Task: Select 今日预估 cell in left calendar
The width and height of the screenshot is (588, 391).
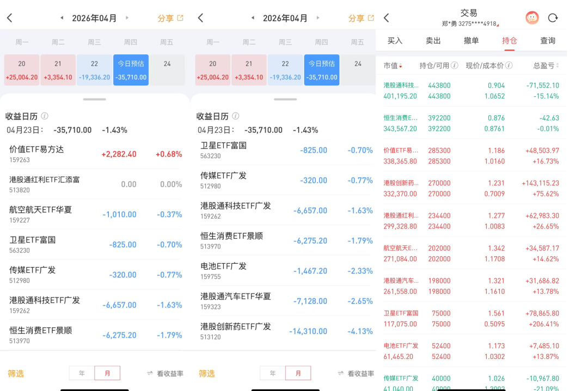Action: coord(131,70)
